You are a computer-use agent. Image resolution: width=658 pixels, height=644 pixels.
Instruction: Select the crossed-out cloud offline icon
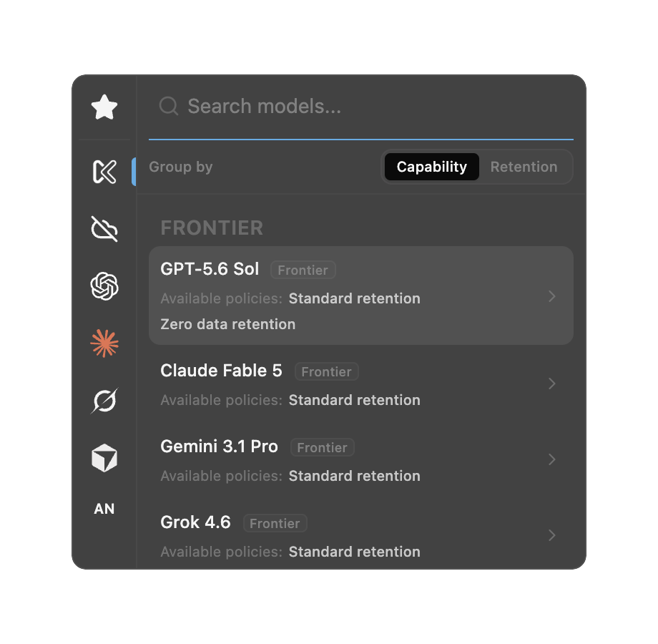(104, 229)
